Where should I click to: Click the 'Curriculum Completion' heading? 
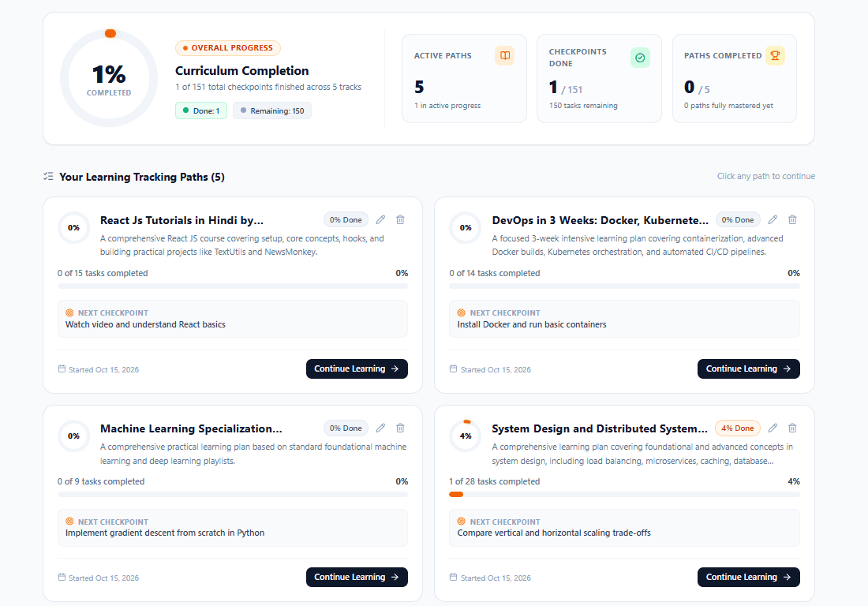(x=242, y=71)
